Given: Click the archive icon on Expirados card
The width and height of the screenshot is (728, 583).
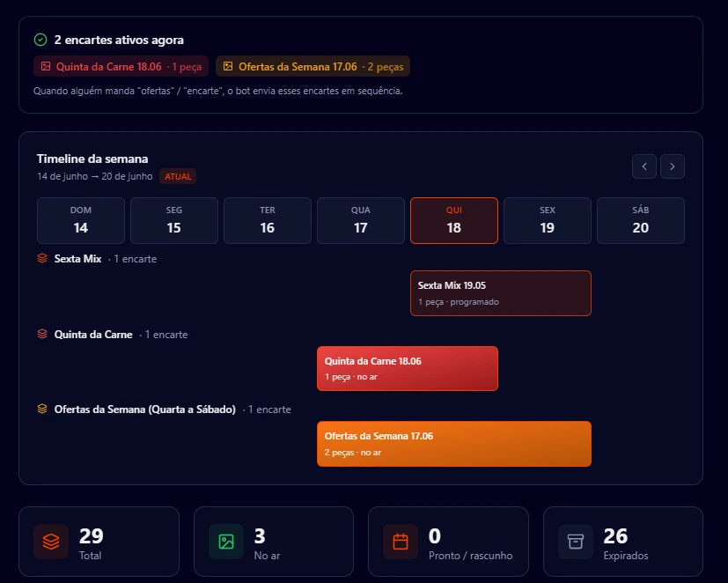Looking at the screenshot, I should 576,542.
